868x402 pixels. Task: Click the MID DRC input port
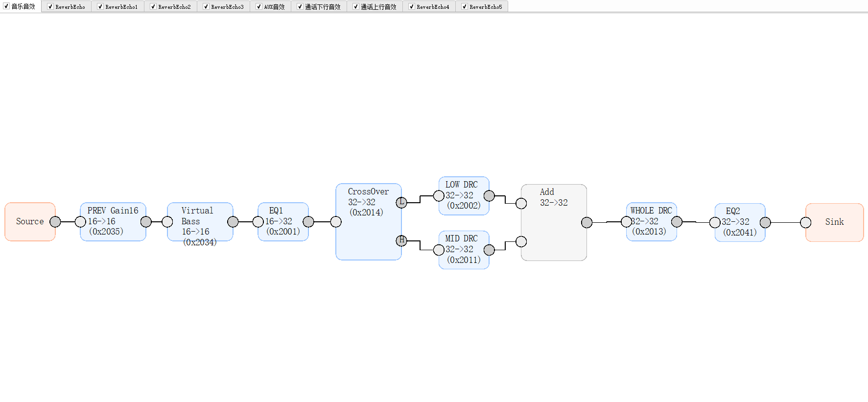pyautogui.click(x=439, y=250)
